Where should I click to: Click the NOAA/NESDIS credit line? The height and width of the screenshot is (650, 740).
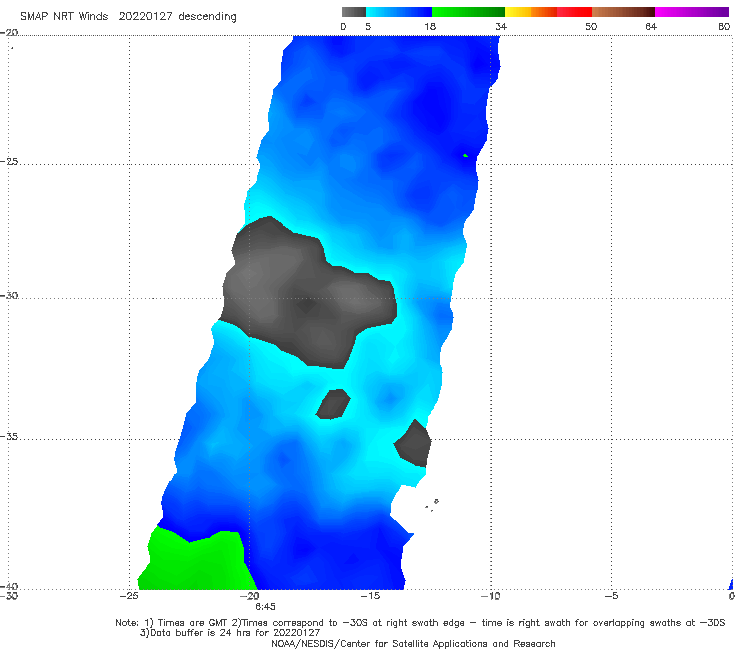pyautogui.click(x=413, y=644)
